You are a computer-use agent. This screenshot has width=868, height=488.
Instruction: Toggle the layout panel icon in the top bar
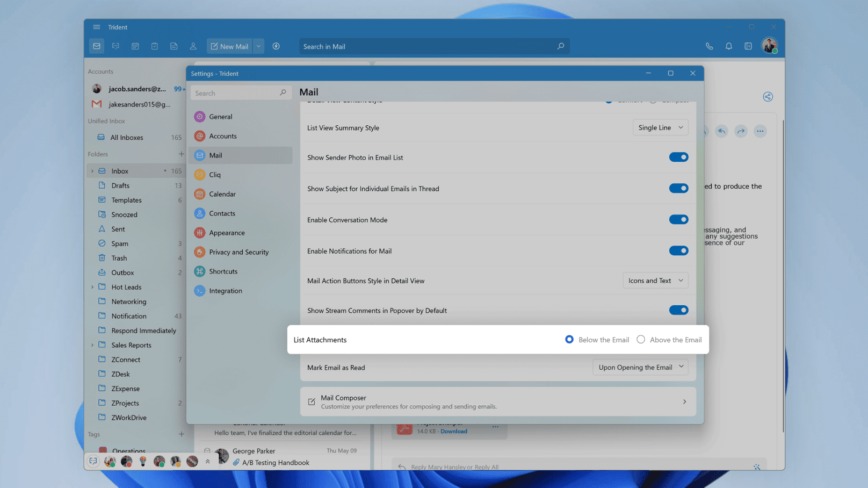point(748,46)
